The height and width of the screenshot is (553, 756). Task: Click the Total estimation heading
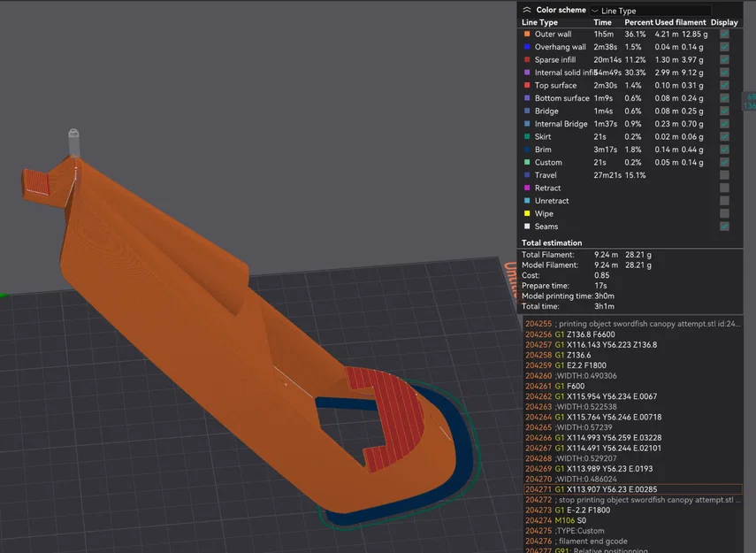click(552, 242)
